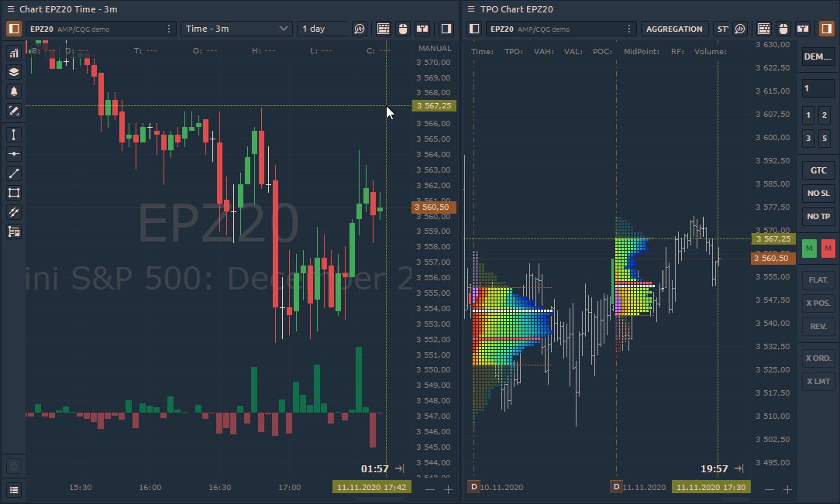
Task: Expand the Time - 3m timeframe dropdown
Action: [x=236, y=29]
